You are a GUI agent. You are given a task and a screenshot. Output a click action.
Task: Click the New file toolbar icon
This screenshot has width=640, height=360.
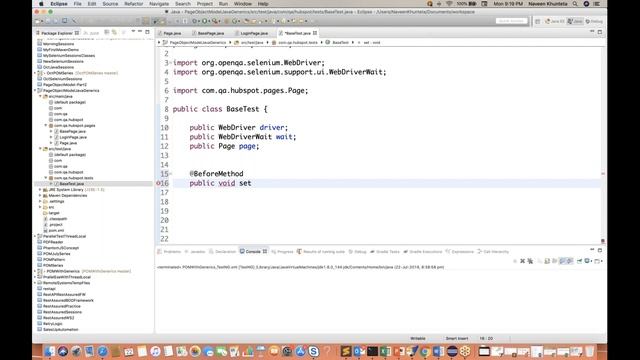(x=38, y=21)
